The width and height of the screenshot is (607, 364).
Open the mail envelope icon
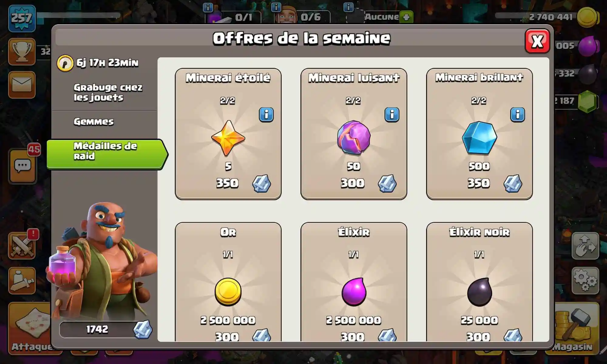22,85
